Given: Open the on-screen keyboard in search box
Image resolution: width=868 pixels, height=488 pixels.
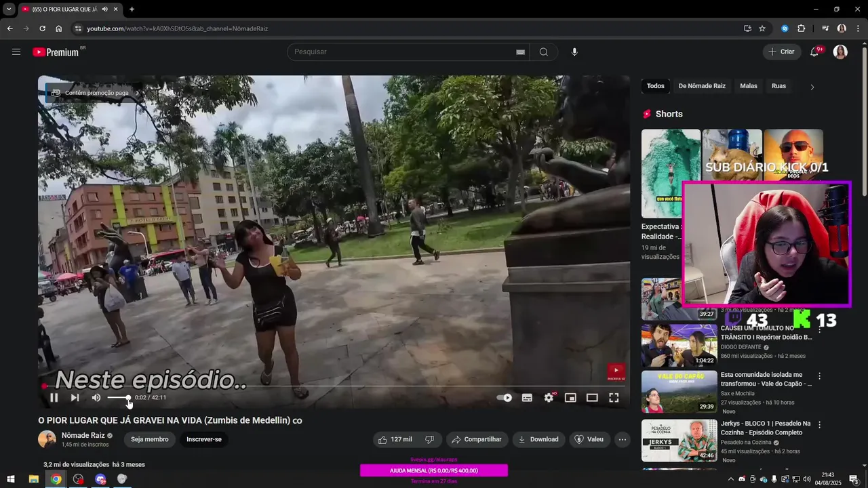Looking at the screenshot, I should 520,52.
